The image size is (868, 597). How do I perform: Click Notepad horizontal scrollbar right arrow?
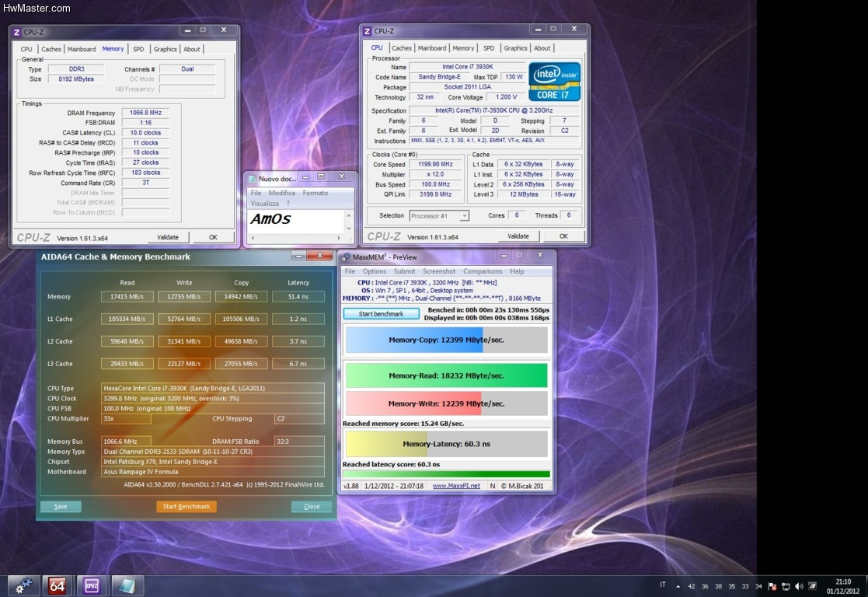point(339,238)
